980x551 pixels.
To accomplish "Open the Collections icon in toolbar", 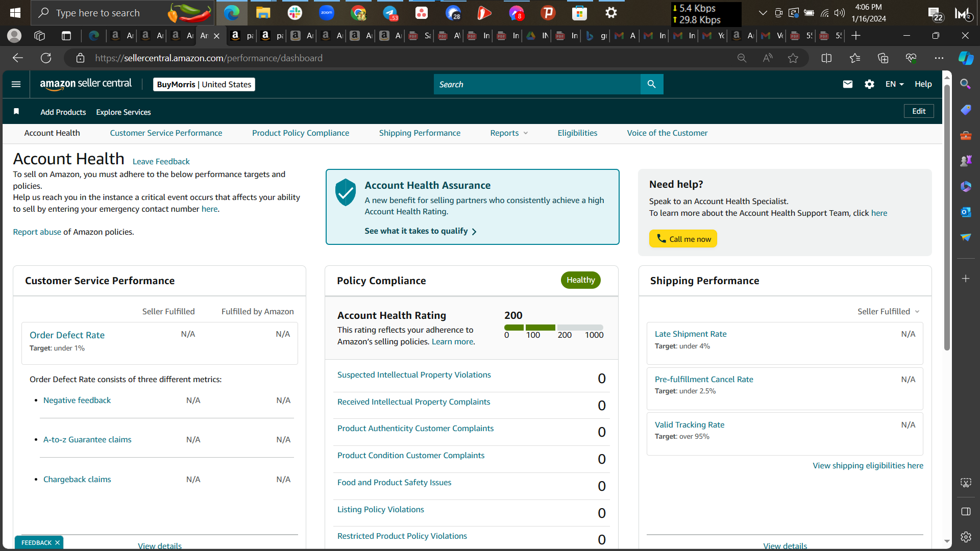I will click(x=883, y=58).
